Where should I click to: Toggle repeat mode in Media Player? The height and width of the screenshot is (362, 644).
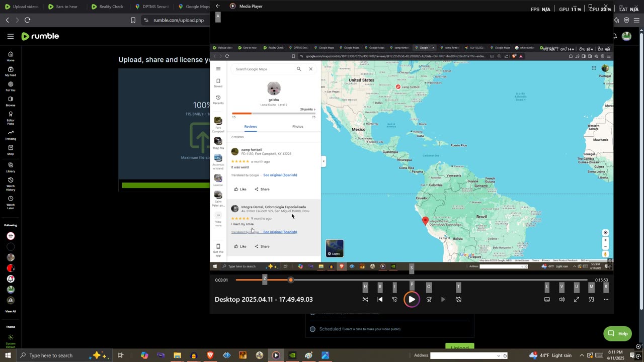(458, 299)
